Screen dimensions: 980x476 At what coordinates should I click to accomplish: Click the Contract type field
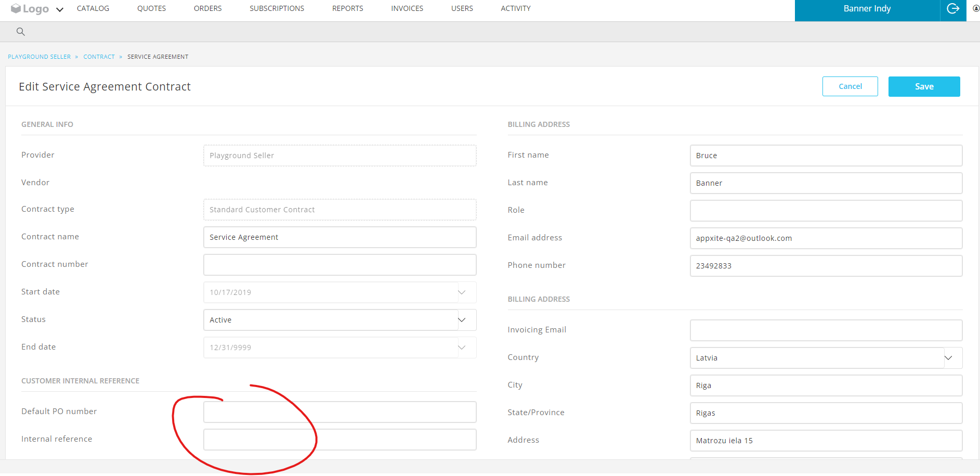click(339, 210)
